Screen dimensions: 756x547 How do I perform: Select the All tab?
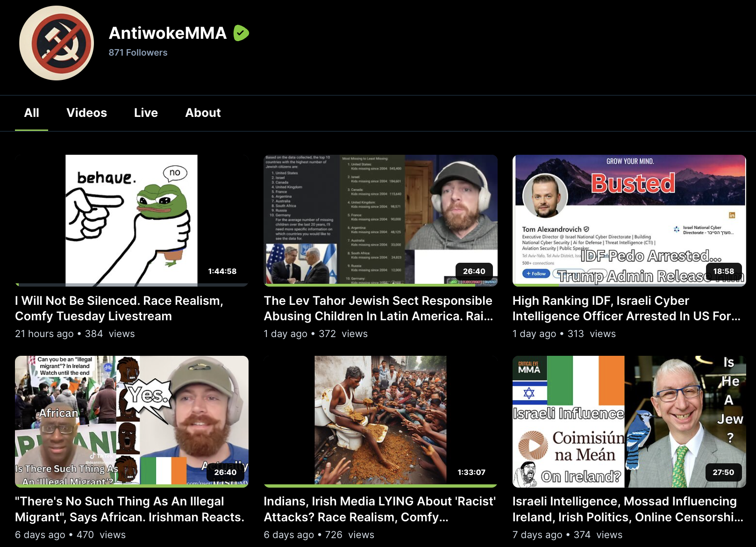click(x=32, y=113)
